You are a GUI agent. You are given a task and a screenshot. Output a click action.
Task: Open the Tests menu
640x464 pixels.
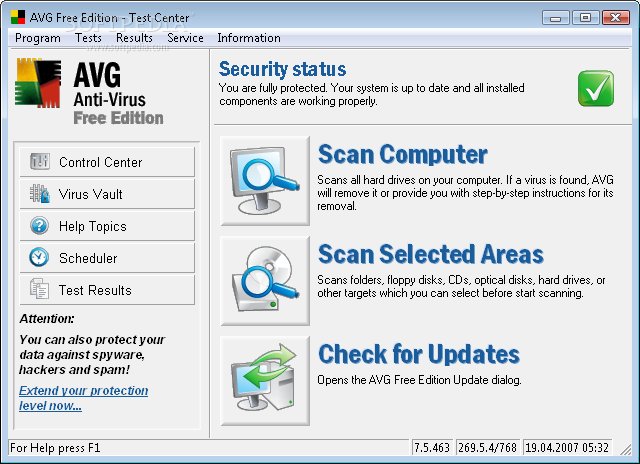88,38
